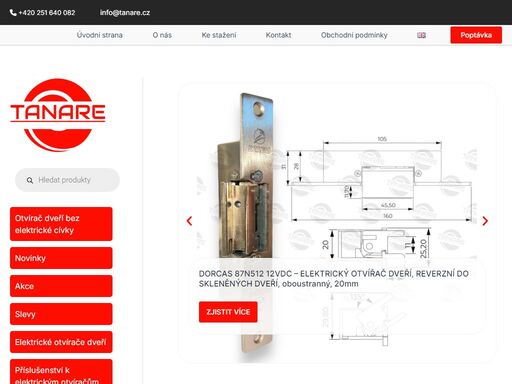The width and height of the screenshot is (512, 384).
Task: Click the phone icon in top bar
Action: click(x=13, y=13)
